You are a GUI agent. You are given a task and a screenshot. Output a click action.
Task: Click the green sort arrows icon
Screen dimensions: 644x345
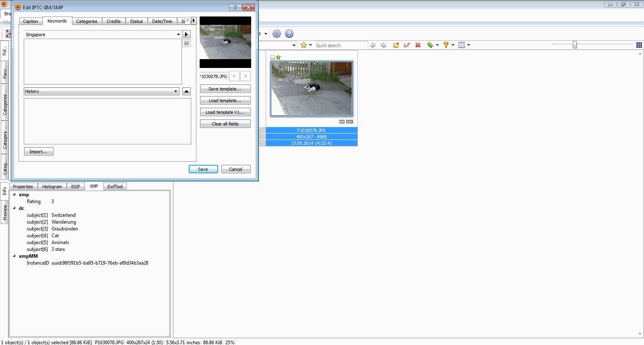(430, 45)
